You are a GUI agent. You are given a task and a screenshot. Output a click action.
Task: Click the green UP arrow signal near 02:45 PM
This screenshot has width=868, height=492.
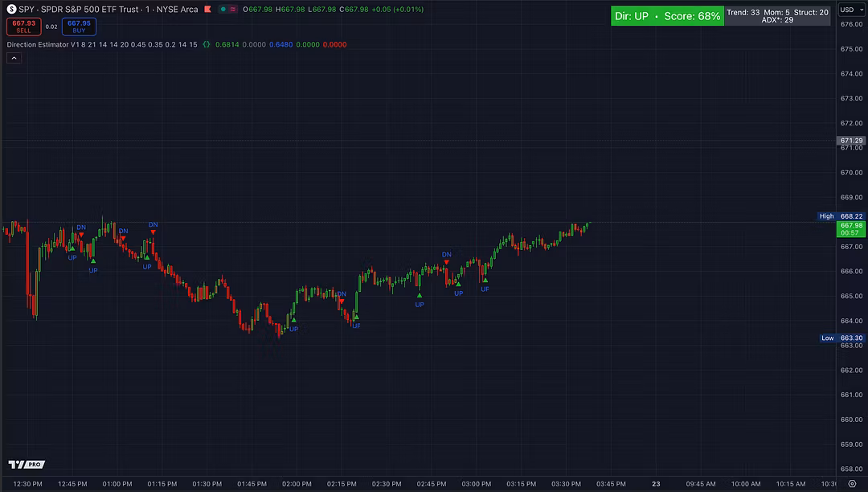[x=420, y=295]
